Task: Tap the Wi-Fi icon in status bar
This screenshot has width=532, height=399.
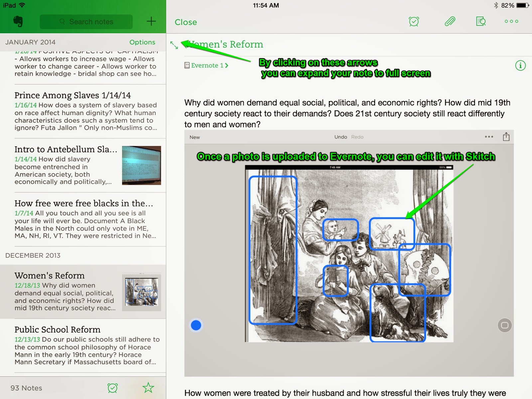Action: (22, 5)
